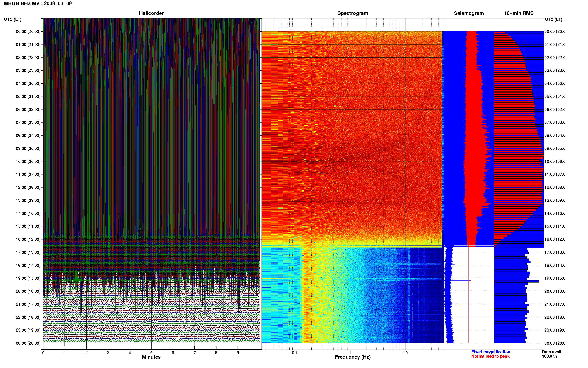The image size is (588, 368).
Task: Select the 'Helicorder' panel heading
Action: (x=151, y=13)
